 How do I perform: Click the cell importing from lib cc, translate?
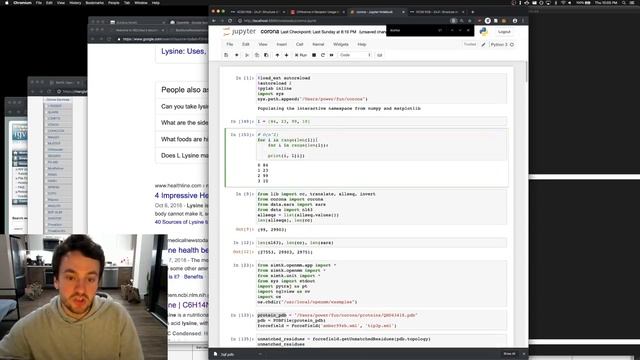[382, 207]
